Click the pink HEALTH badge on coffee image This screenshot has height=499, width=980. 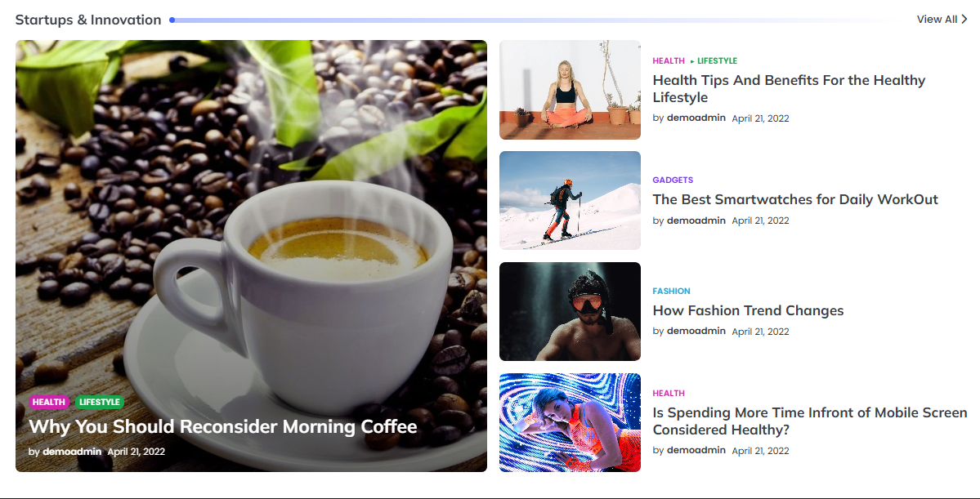49,402
